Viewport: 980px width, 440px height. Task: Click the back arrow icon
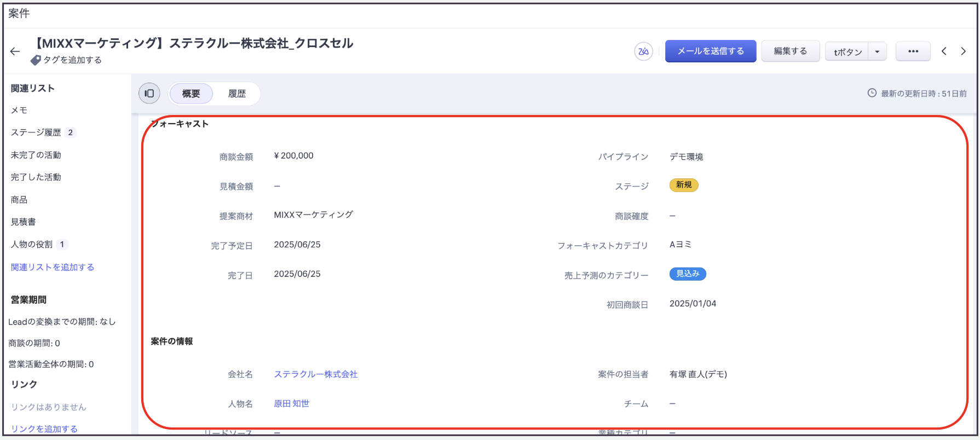(x=15, y=51)
